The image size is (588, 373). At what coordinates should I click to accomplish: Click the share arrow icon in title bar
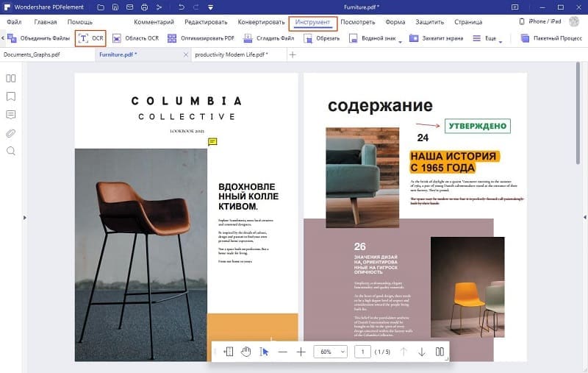[x=159, y=7]
